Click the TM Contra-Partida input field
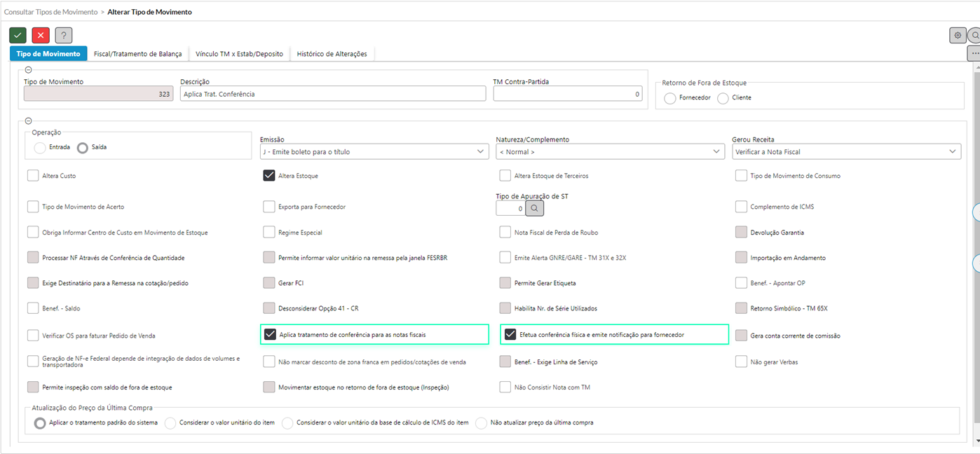The width and height of the screenshot is (980, 454). point(568,94)
